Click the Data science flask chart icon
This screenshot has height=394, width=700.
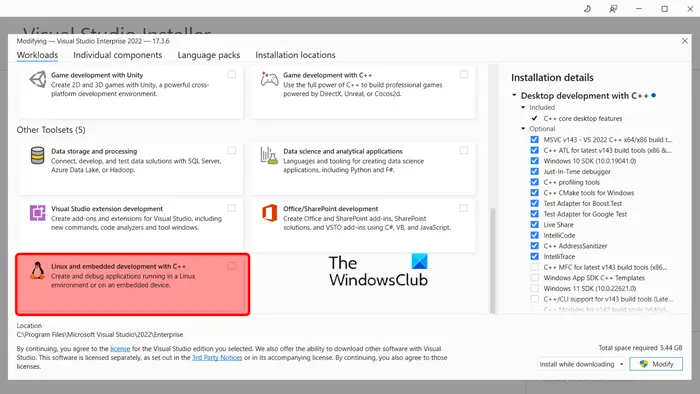tap(269, 156)
